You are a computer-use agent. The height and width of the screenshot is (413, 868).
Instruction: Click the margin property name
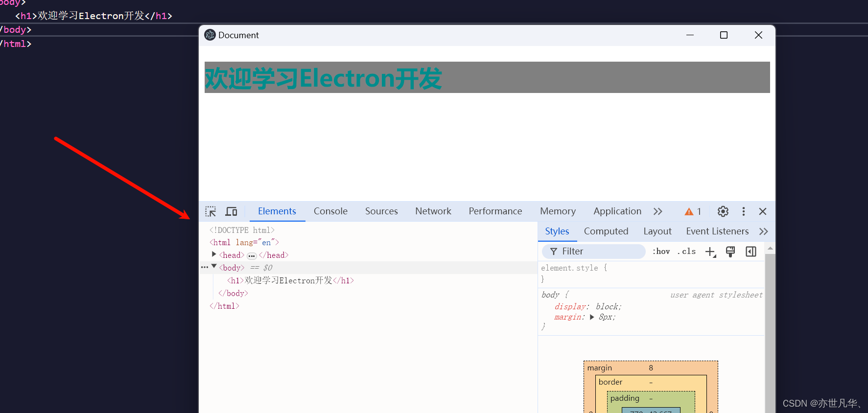568,317
